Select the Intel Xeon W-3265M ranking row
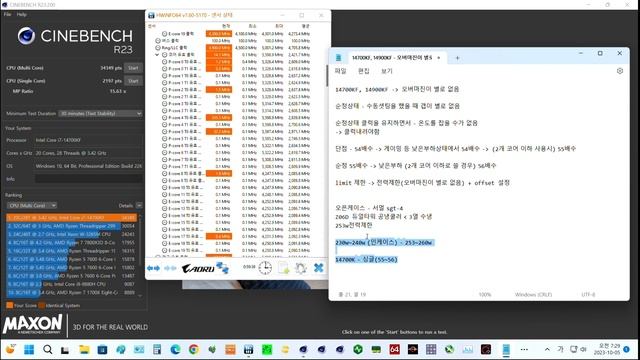This screenshot has width=640, height=360. pos(71,234)
